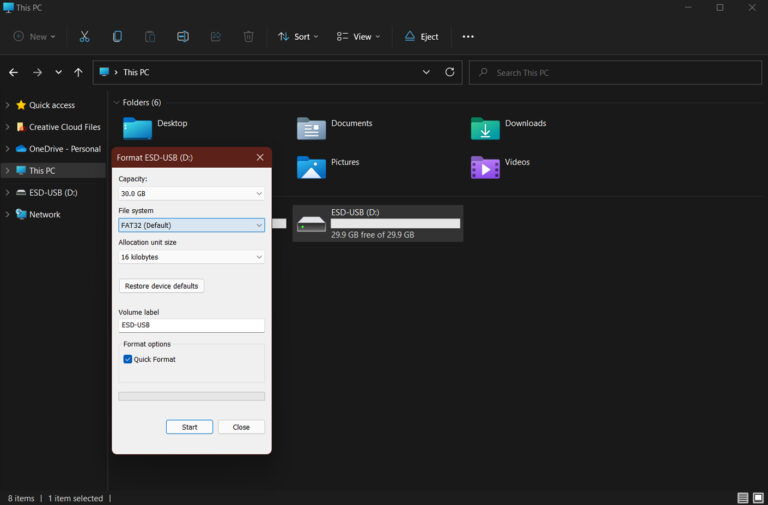Click the Copy icon in toolbar

coord(117,37)
